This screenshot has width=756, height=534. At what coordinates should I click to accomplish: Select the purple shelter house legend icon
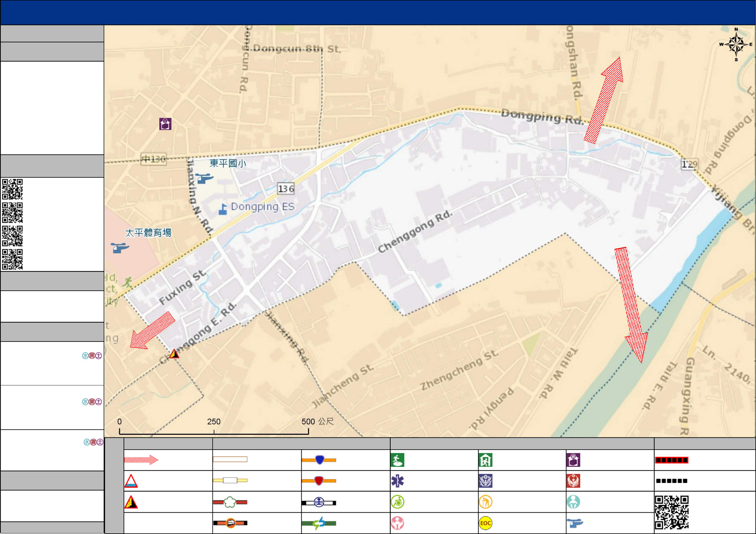click(x=573, y=460)
